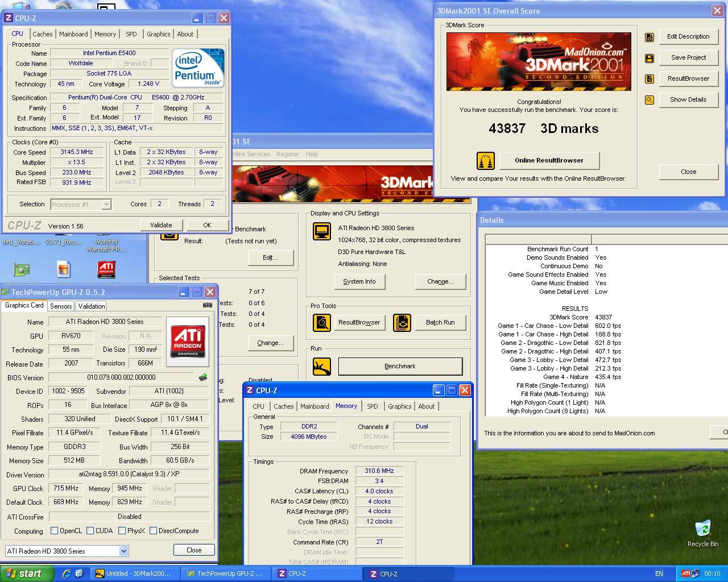Click the Validate button in CPU-Z
Viewport: 728px width, 582px height.
[161, 226]
